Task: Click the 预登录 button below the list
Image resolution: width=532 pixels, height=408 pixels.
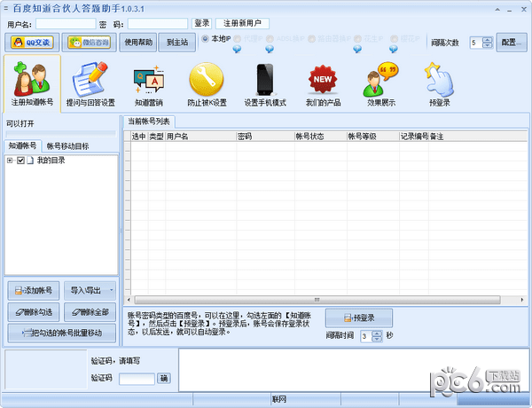Action: coord(359,318)
